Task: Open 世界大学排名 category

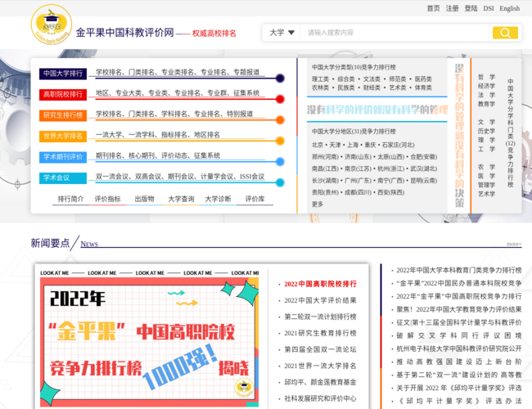Action: tap(63, 136)
